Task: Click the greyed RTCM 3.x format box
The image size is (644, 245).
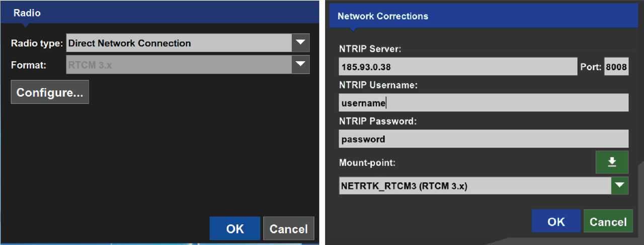Action: point(179,65)
